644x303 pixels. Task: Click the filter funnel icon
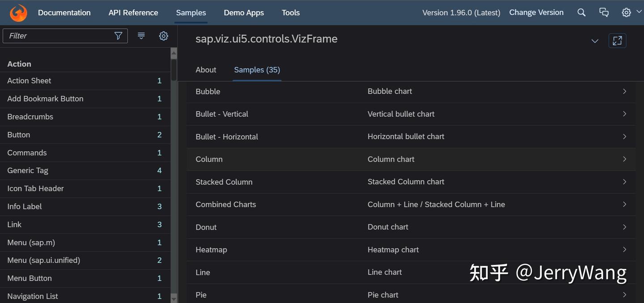click(x=119, y=36)
